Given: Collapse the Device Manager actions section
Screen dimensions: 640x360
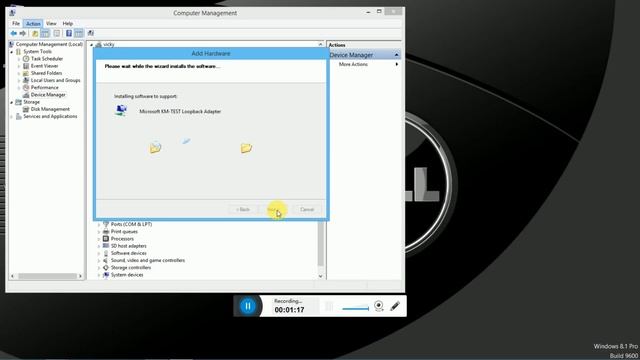Looking at the screenshot, I should pos(396,55).
